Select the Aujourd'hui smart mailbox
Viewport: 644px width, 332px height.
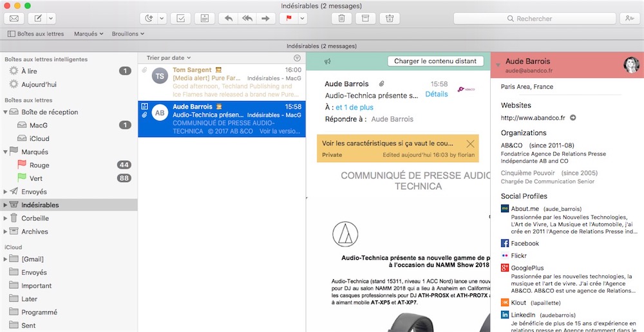click(x=69, y=84)
